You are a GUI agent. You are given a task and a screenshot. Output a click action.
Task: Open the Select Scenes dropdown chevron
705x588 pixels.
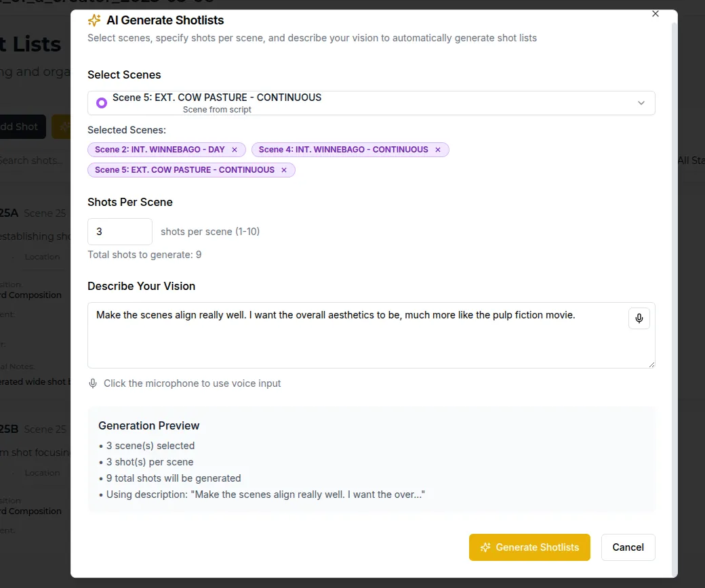pyautogui.click(x=641, y=103)
